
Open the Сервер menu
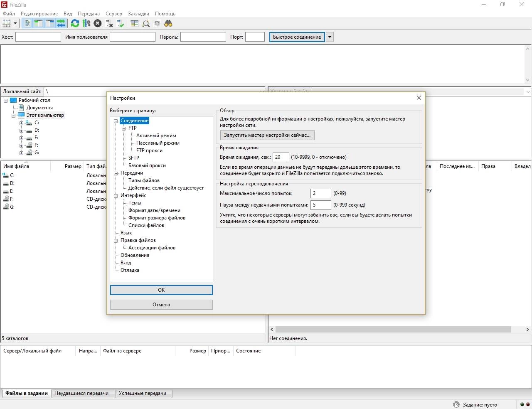(114, 14)
